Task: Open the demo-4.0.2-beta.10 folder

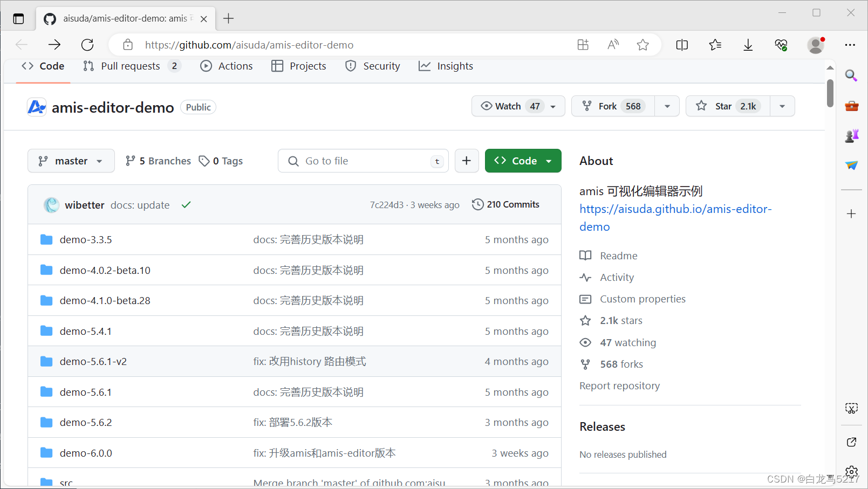Action: (x=105, y=270)
